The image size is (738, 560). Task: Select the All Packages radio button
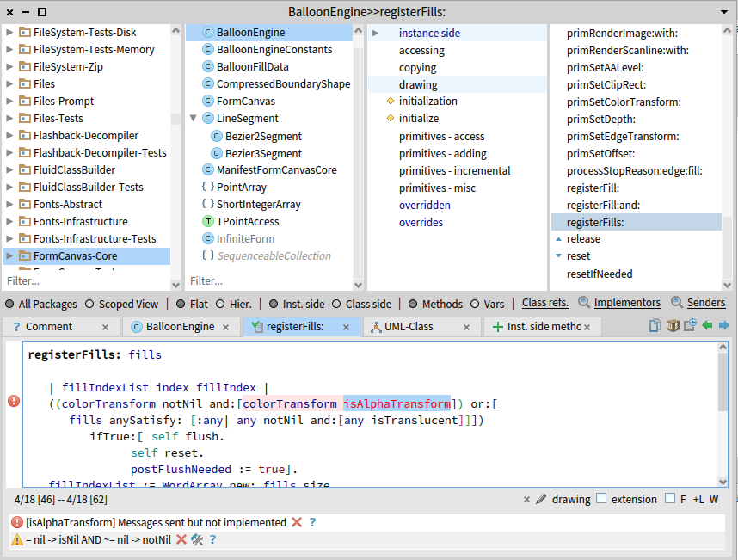(x=9, y=304)
